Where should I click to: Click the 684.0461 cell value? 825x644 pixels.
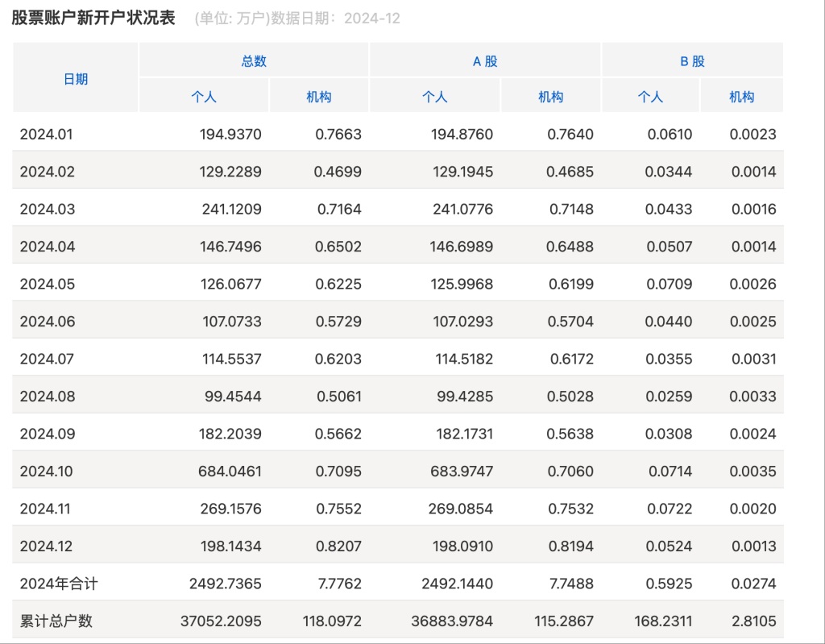pos(230,472)
